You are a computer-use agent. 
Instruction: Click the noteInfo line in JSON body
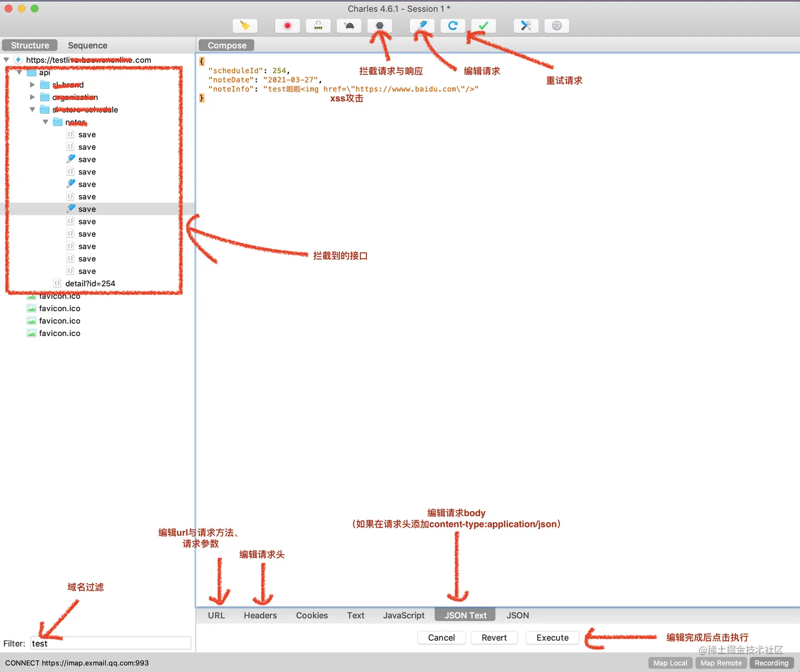pyautogui.click(x=343, y=89)
